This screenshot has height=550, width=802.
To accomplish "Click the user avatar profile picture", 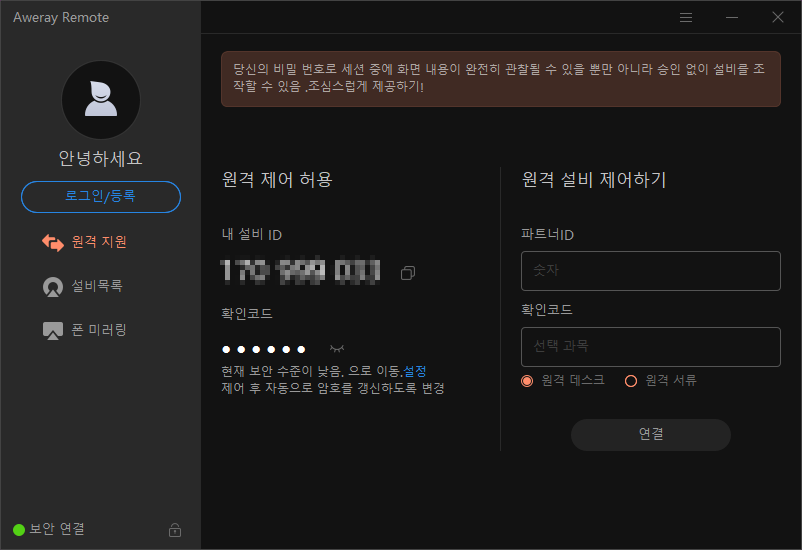I will pyautogui.click(x=101, y=100).
